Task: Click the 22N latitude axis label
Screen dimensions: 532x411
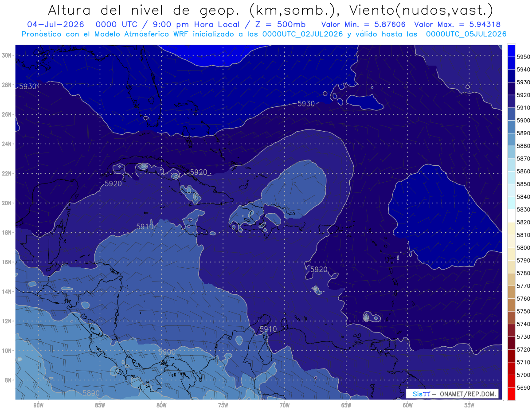Action: (7, 173)
